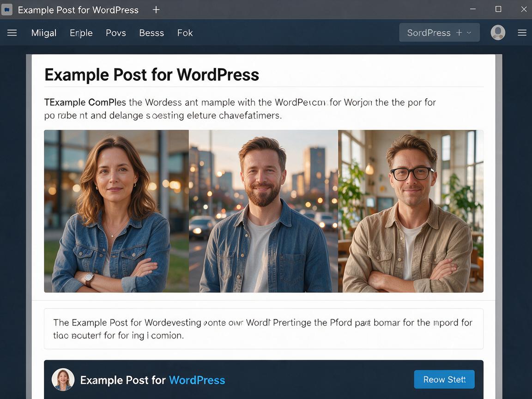Open photo of man wearing glasses

coord(411,211)
